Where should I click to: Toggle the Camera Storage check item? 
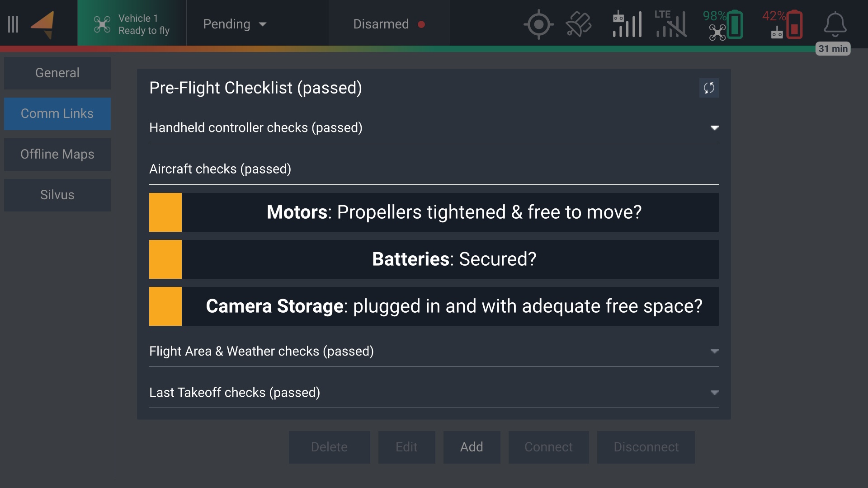click(x=434, y=306)
